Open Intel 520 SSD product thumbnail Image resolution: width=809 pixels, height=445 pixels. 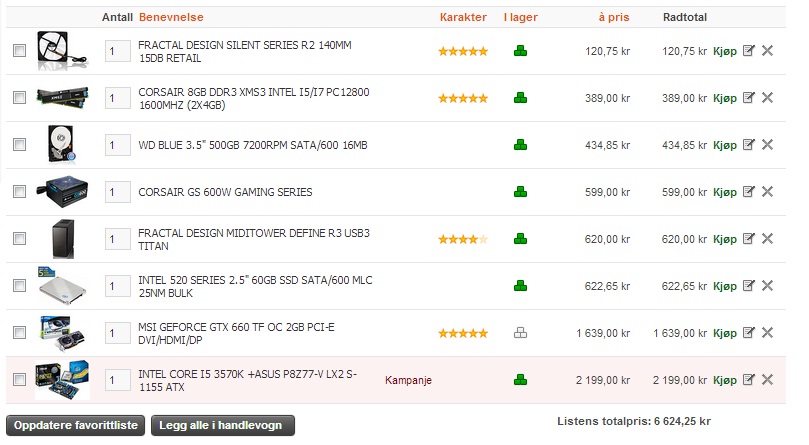pos(62,285)
